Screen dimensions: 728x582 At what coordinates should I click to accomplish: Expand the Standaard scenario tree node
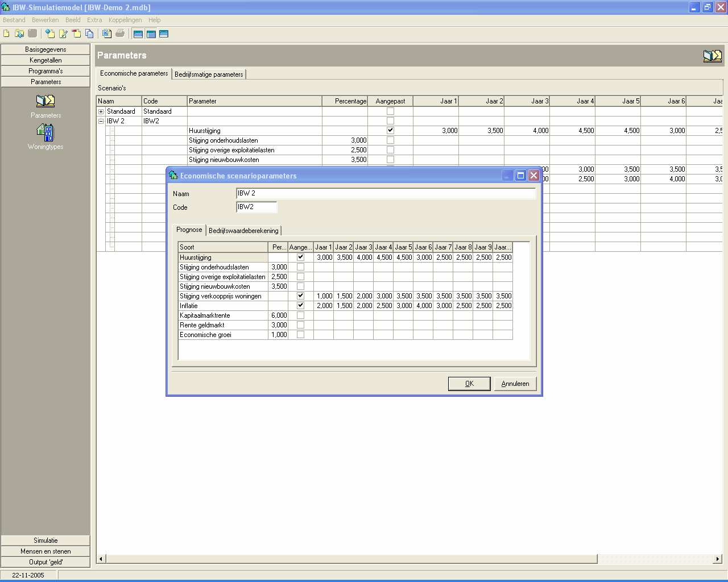point(101,111)
